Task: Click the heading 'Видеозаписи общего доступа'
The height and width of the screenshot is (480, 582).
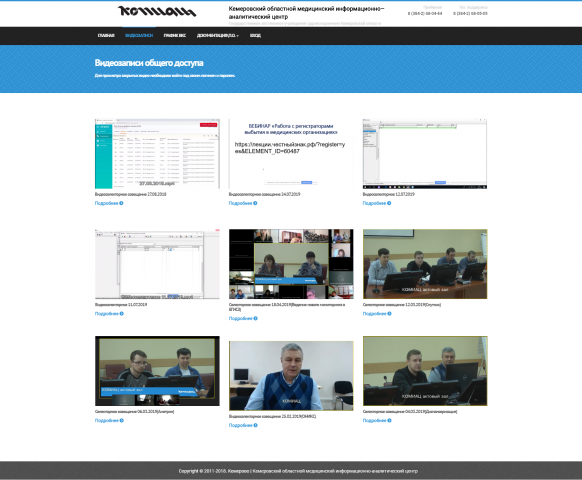Action: pyautogui.click(x=149, y=63)
